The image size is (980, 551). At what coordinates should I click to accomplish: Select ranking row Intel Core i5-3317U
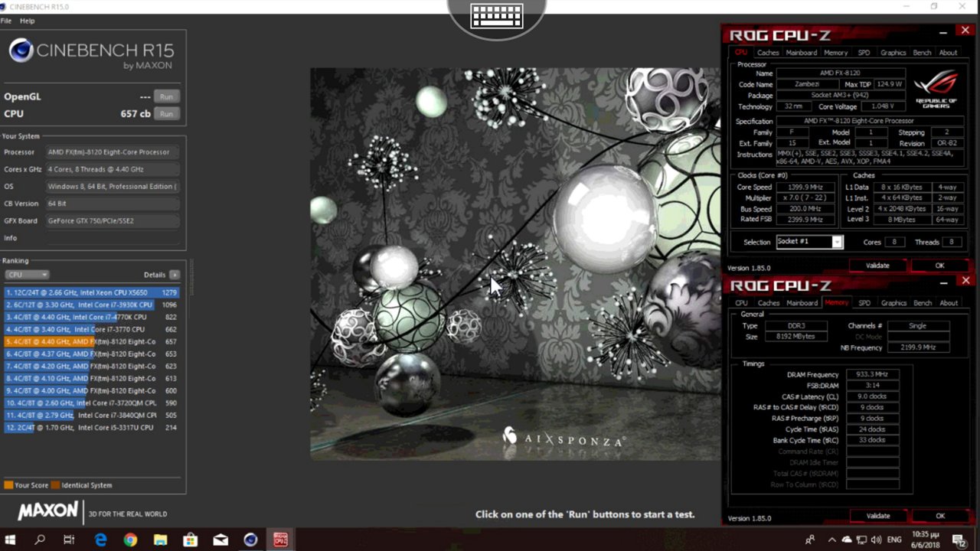[x=91, y=427]
